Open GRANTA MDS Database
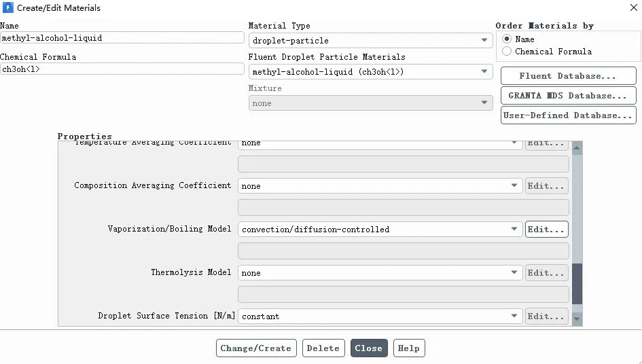 click(568, 96)
